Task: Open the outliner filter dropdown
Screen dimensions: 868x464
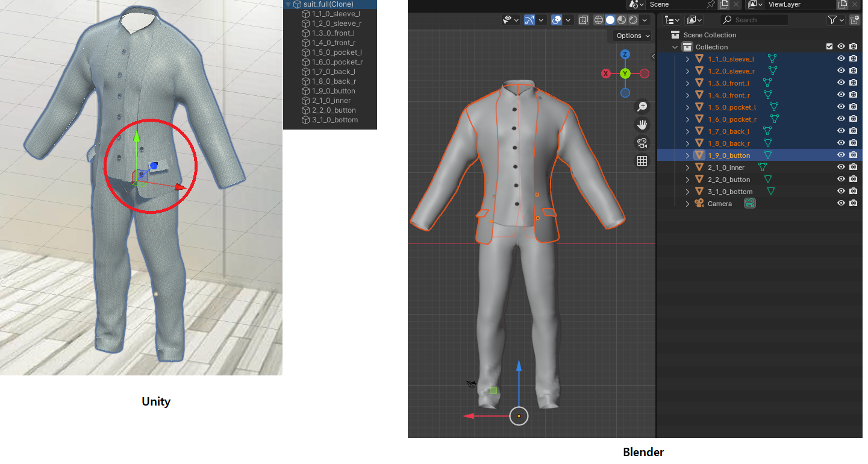Action: click(835, 20)
